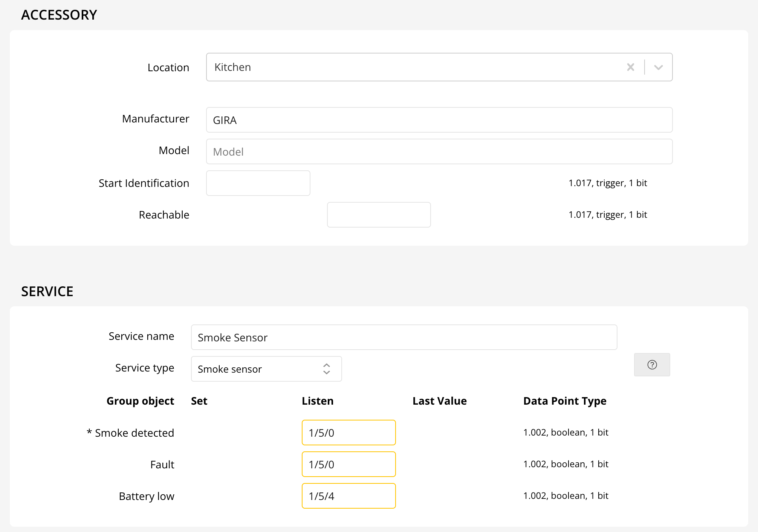Click the Smoke detected listen address
The width and height of the screenshot is (758, 532).
click(x=348, y=433)
